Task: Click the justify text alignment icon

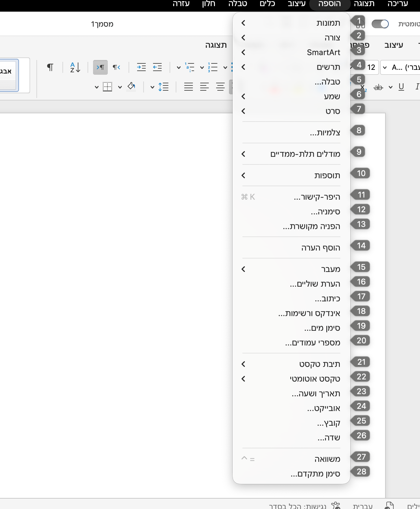Action: point(189,87)
